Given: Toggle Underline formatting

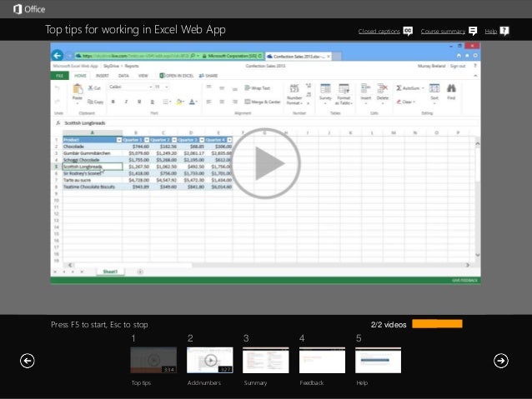Looking at the screenshot, I should (139, 102).
